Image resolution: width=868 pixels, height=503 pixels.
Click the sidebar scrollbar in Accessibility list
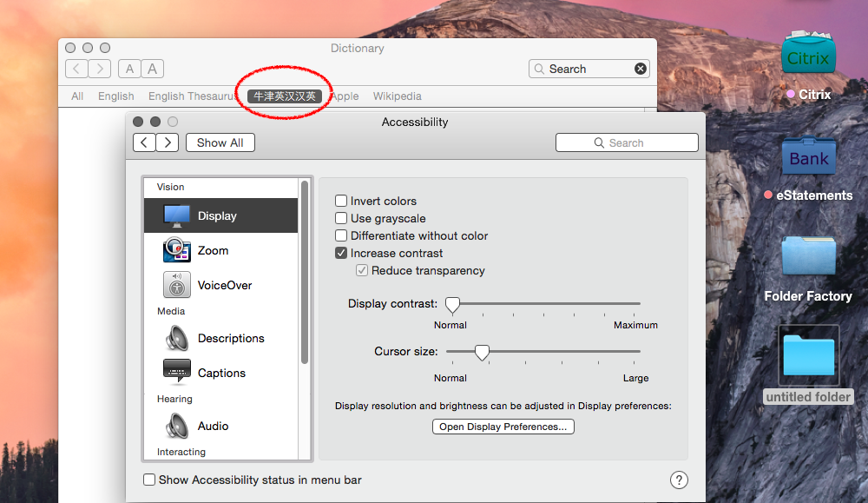[305, 273]
